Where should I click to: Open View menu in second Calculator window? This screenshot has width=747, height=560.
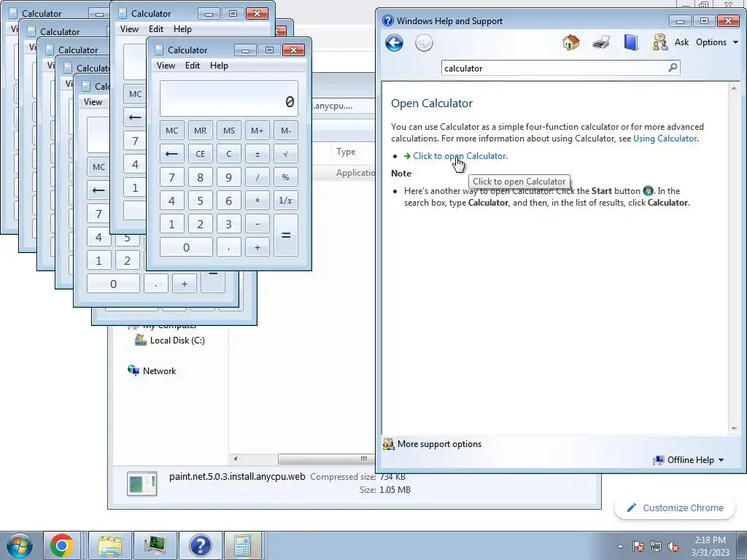[x=129, y=29]
